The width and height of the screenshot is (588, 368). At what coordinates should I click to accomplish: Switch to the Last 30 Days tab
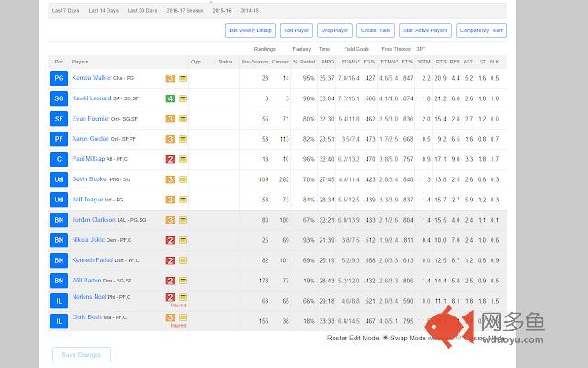tap(142, 11)
